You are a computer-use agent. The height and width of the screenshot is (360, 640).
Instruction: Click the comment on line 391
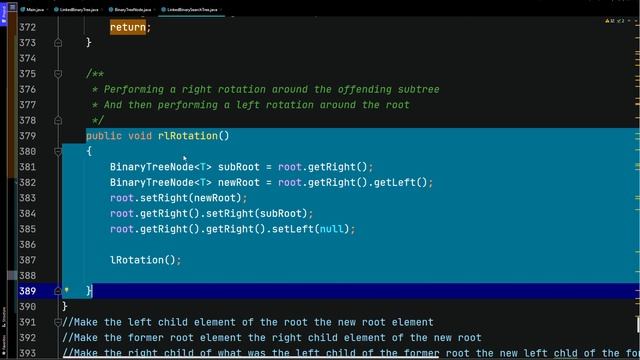pyautogui.click(x=248, y=322)
